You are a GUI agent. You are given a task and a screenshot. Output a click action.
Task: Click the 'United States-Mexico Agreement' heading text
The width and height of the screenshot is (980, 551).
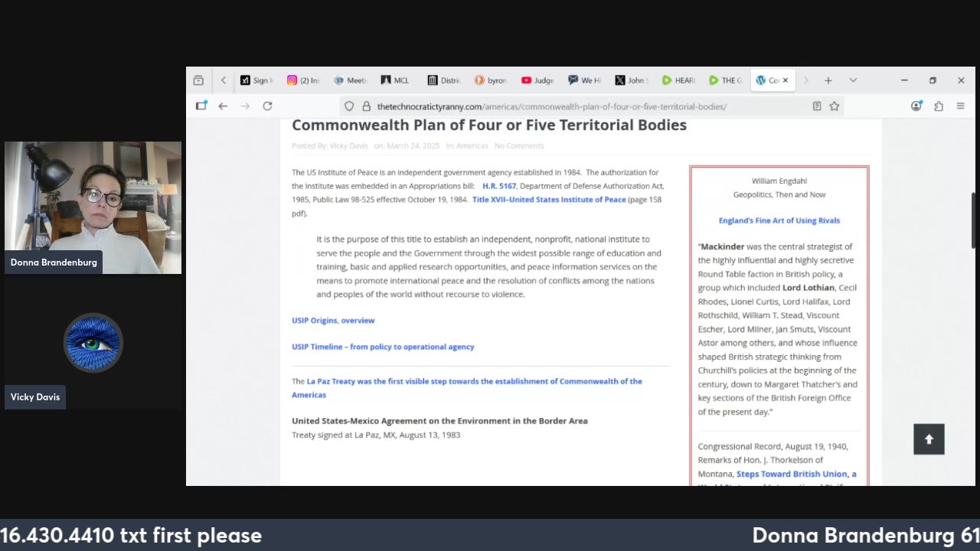click(x=439, y=421)
